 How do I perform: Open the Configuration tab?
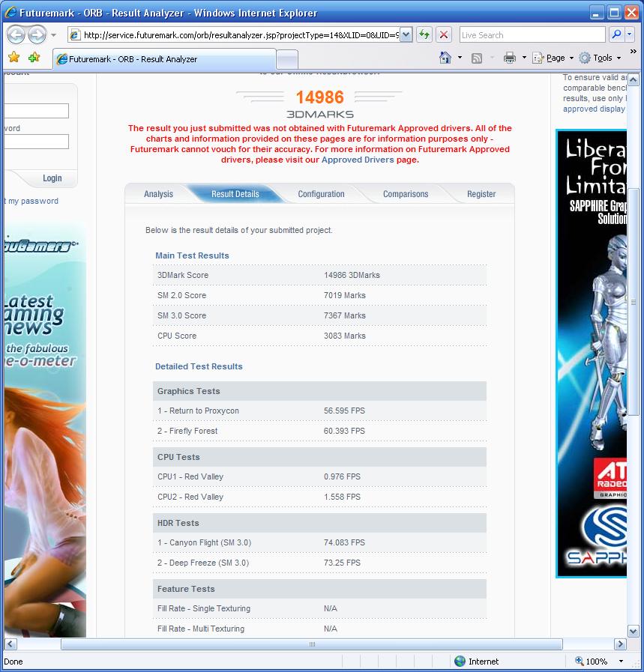tap(321, 194)
